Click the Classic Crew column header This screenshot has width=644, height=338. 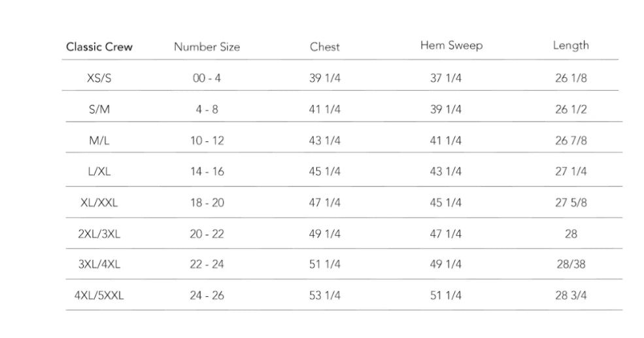pos(99,47)
